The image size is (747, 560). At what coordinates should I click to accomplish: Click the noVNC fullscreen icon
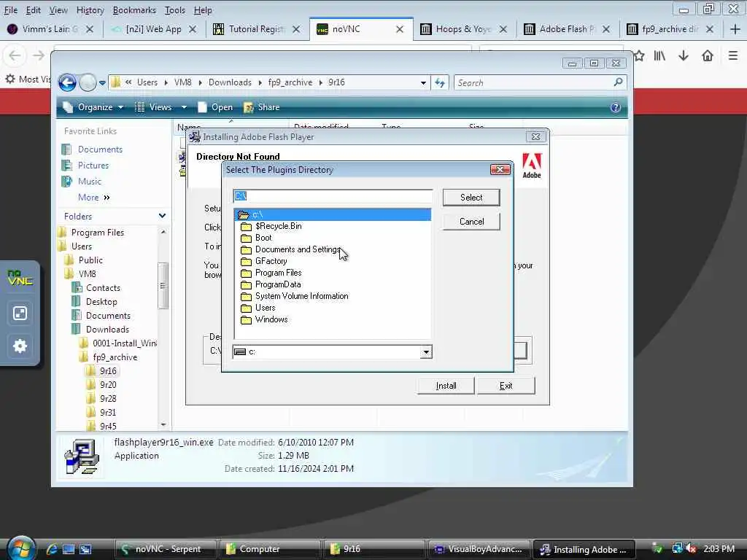[20, 314]
